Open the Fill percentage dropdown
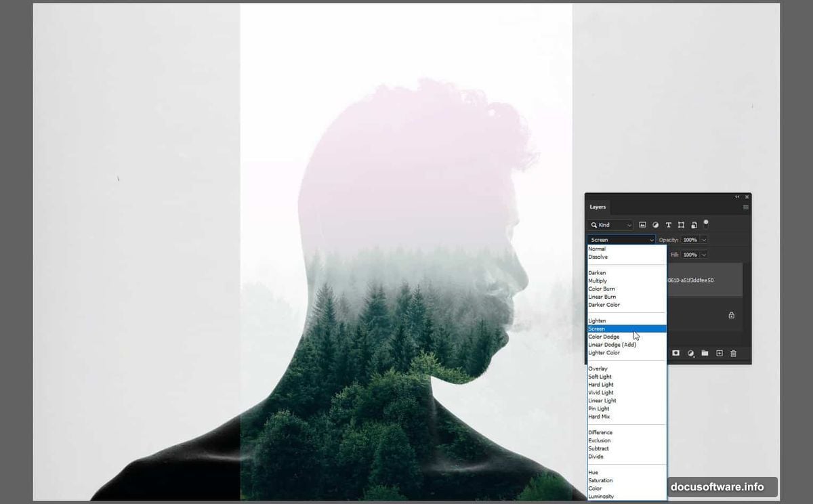 point(703,254)
